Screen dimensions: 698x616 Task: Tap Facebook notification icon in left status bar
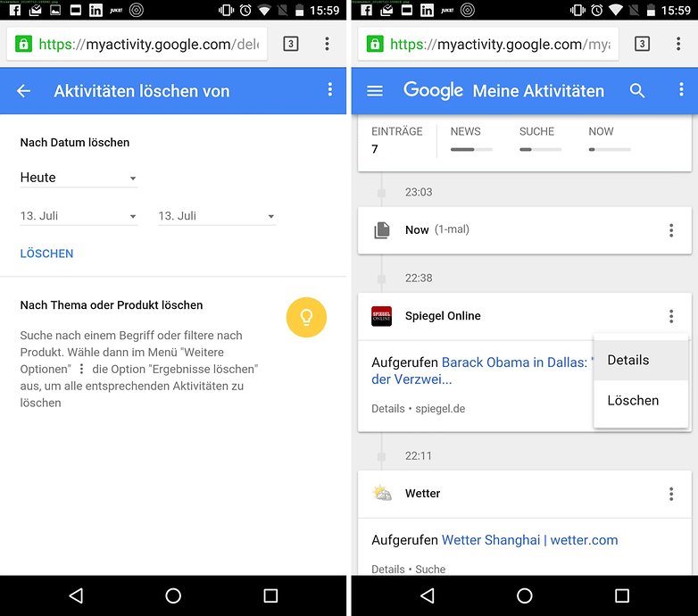[x=14, y=10]
